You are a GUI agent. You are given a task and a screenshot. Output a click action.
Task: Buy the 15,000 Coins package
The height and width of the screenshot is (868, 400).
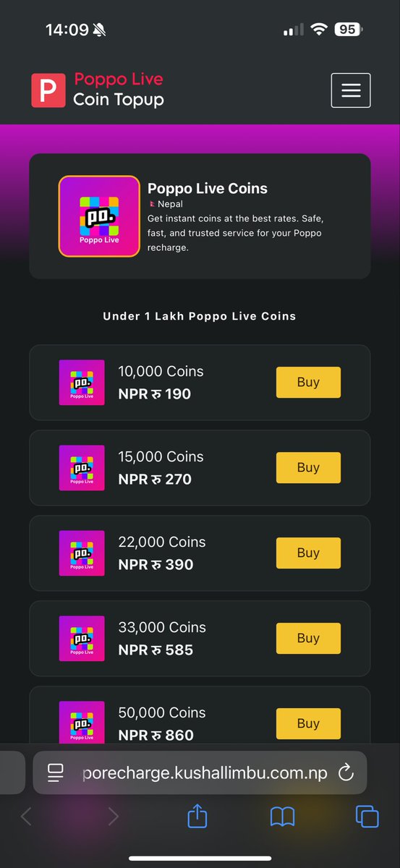coord(308,467)
